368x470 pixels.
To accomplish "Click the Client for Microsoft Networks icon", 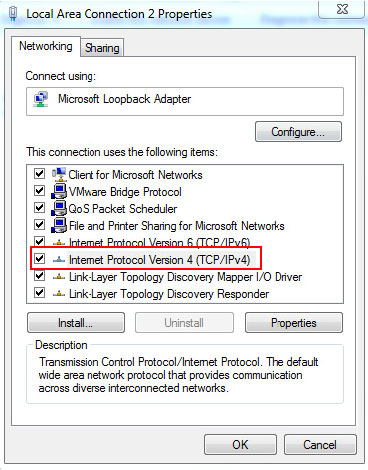I will (59, 174).
